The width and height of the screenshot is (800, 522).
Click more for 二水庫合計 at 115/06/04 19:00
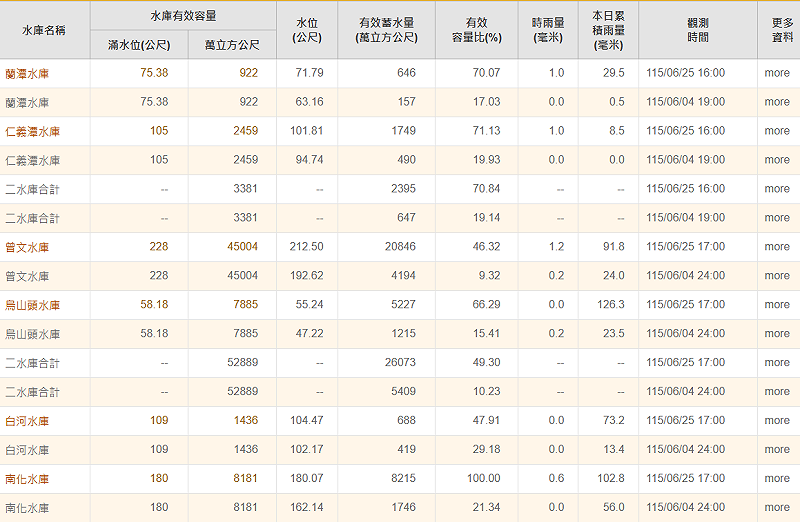click(x=777, y=218)
